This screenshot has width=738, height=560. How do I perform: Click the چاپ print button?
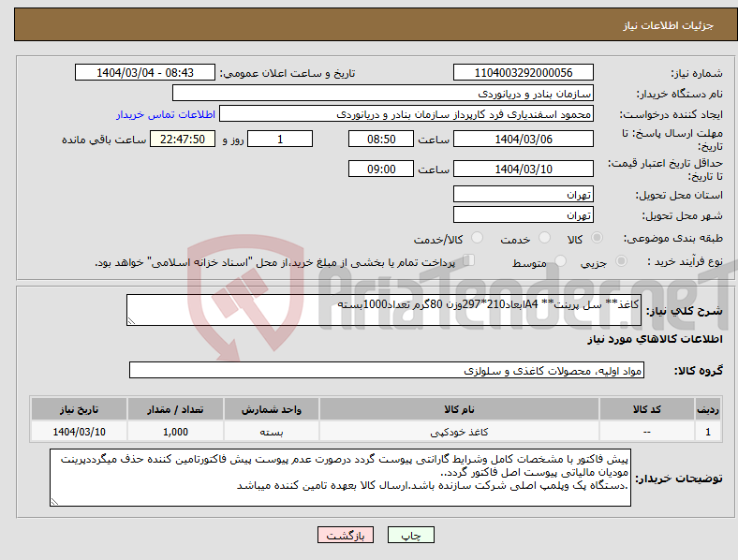coord(411,535)
